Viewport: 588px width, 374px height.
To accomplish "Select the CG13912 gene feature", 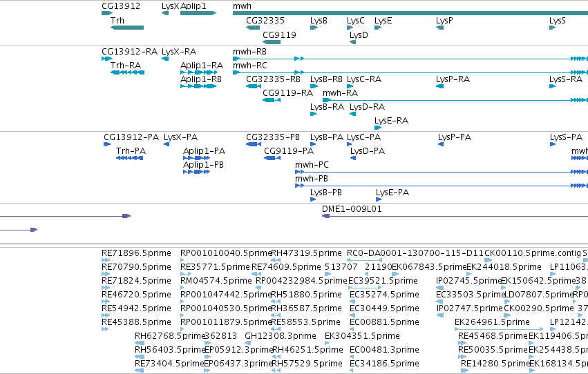I will point(107,13).
